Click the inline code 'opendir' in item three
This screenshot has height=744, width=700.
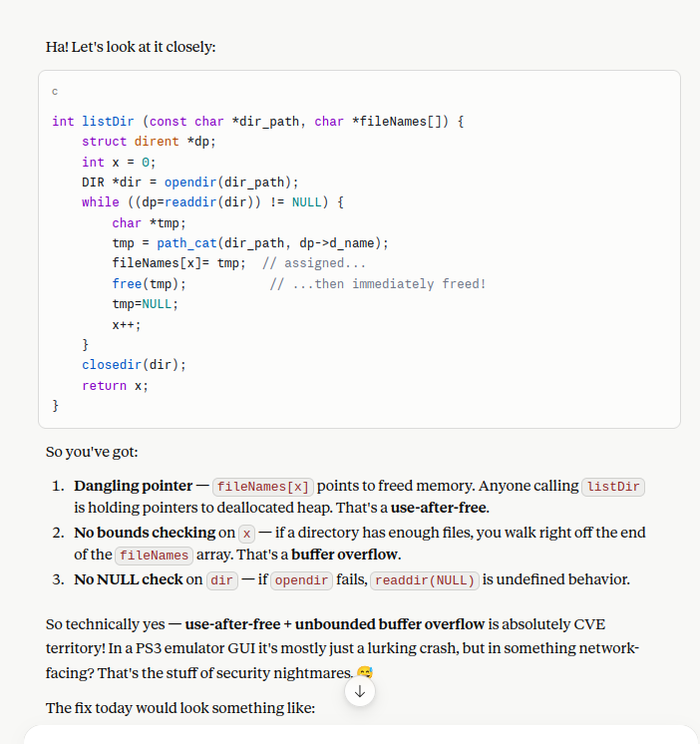click(301, 580)
